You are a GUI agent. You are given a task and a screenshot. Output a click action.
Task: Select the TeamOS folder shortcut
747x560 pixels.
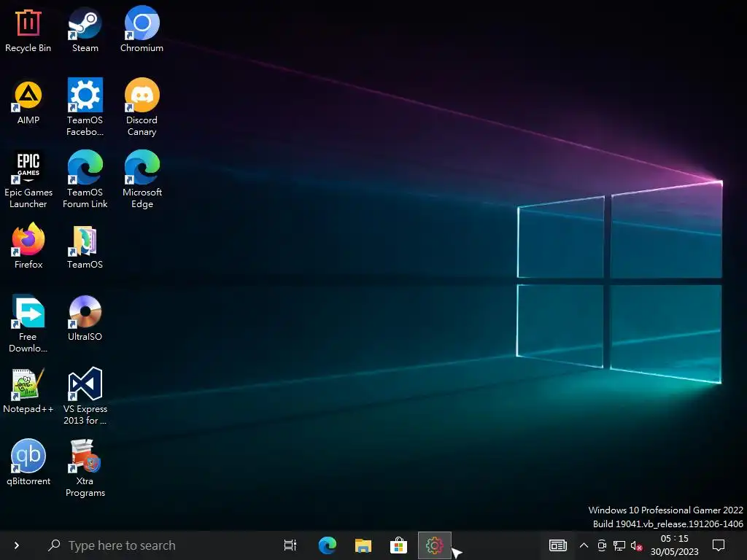pos(85,246)
